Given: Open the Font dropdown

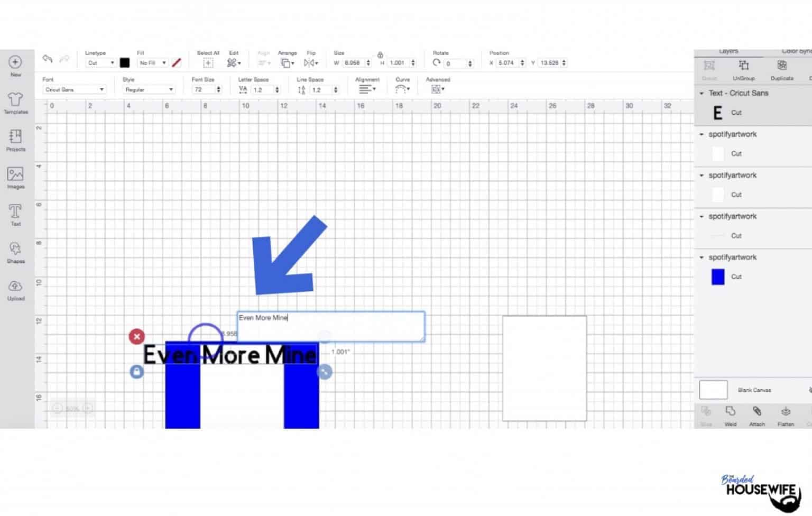Looking at the screenshot, I should (x=74, y=90).
